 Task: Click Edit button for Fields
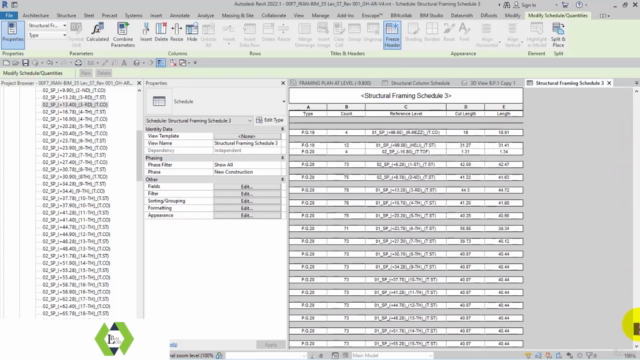pos(247,187)
